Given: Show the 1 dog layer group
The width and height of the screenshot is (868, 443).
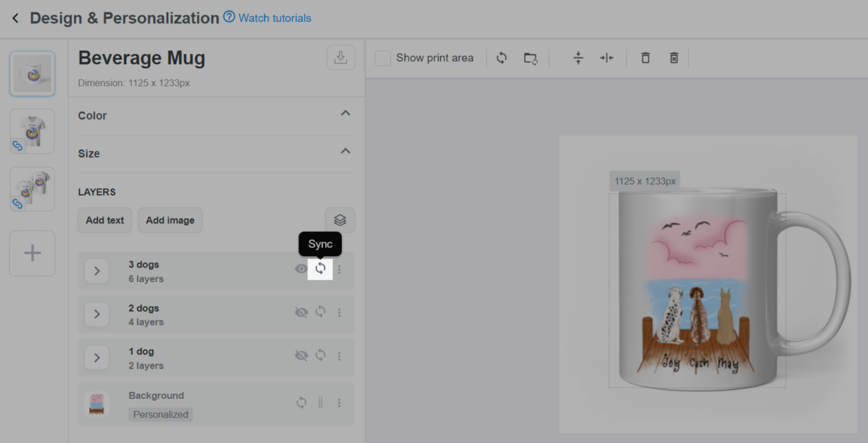Looking at the screenshot, I should click(x=301, y=356).
